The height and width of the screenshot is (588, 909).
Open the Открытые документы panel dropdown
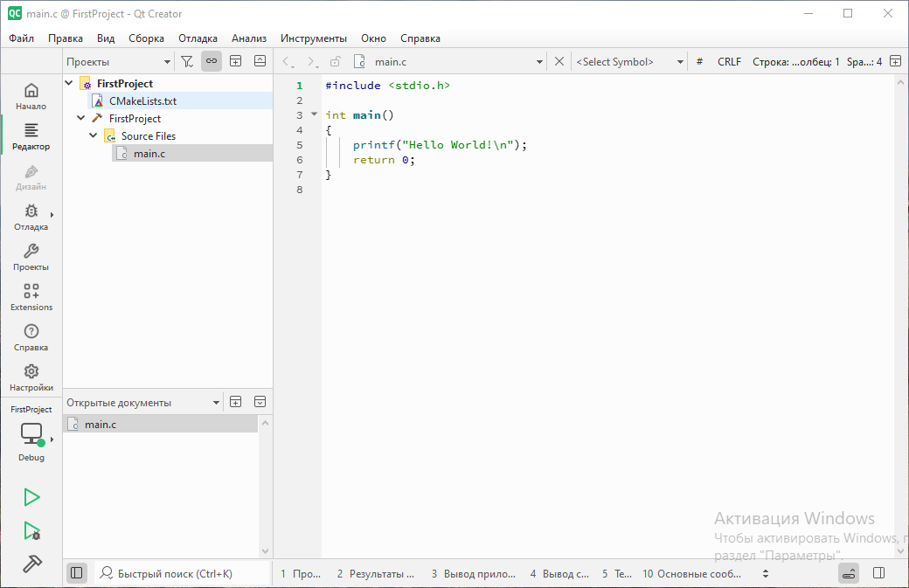tap(142, 402)
